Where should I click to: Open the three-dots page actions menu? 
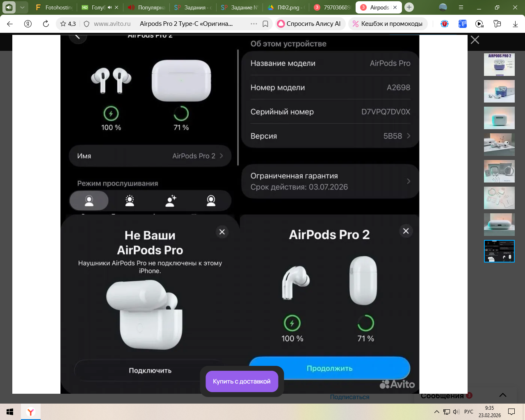(x=254, y=24)
